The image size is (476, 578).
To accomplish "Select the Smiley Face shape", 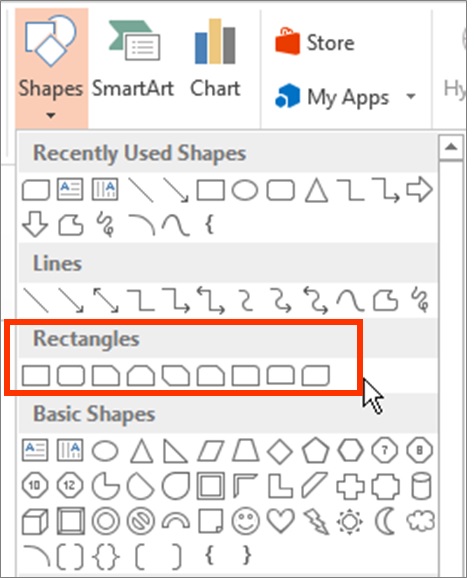I will coord(246,521).
